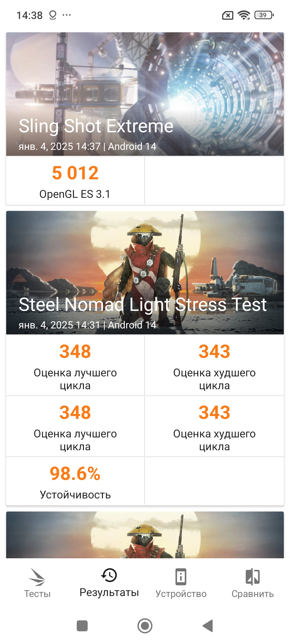Tap the Wi-Fi status icon
This screenshot has width=290, height=644.
(244, 15)
